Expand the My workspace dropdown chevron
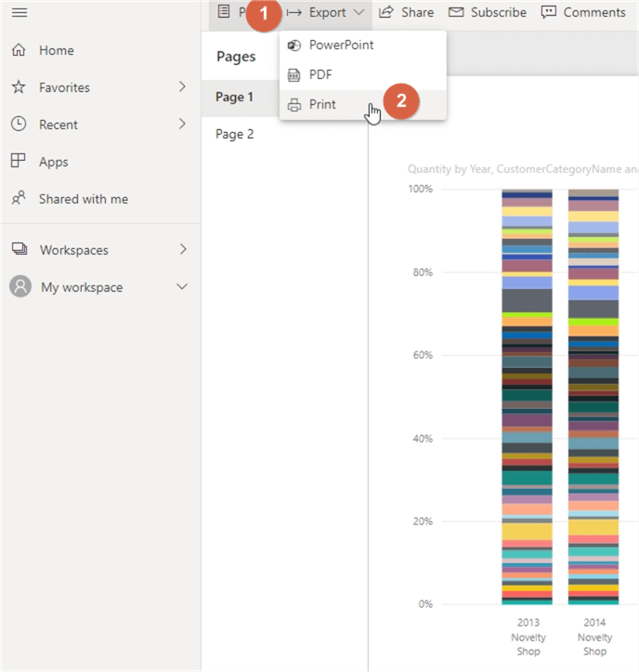Screen dimensions: 639x672 [x=182, y=287]
